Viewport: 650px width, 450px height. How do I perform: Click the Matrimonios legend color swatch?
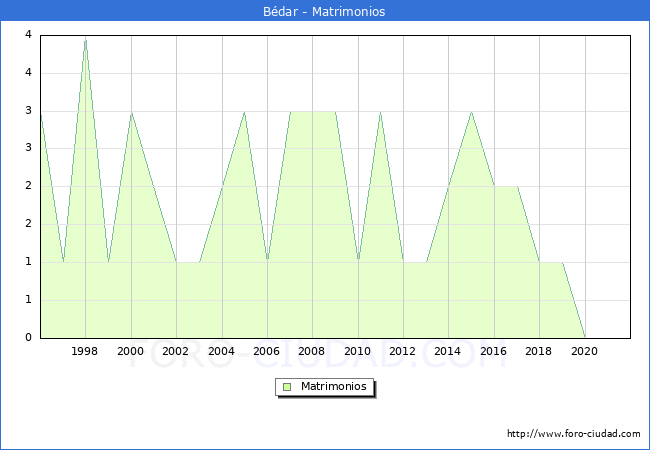point(287,387)
